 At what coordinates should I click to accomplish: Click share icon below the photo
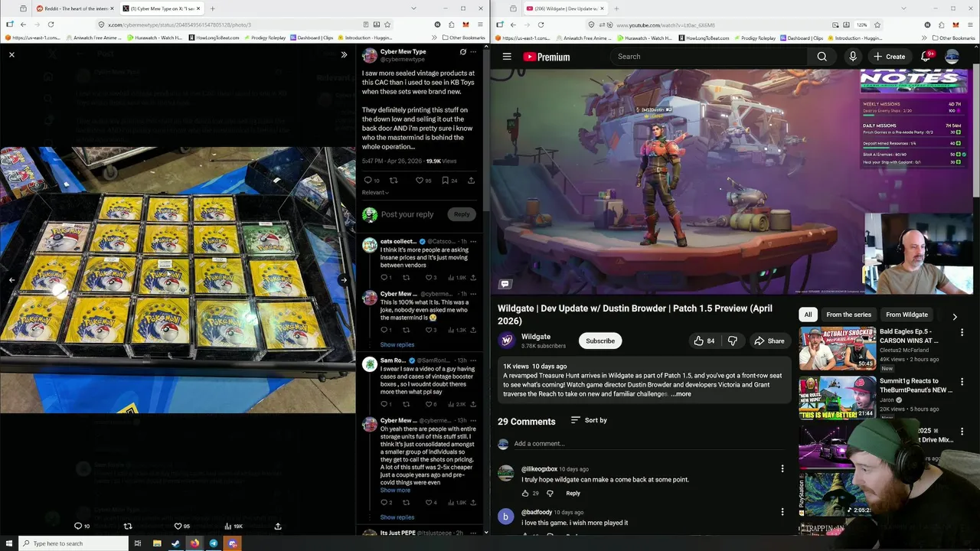[x=278, y=527]
